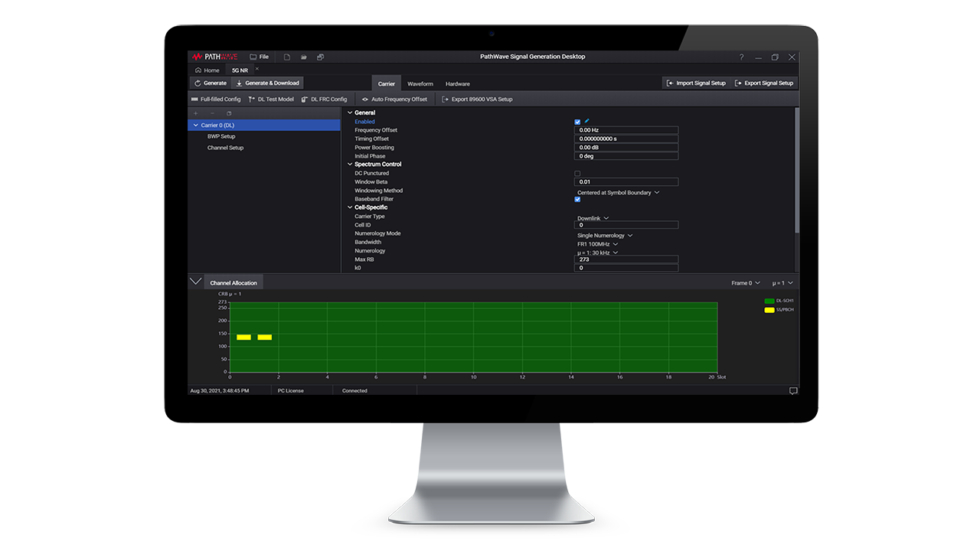Viewport: 980px width, 551px height.
Task: Click the Frequency Offset value field
Action: coord(626,130)
